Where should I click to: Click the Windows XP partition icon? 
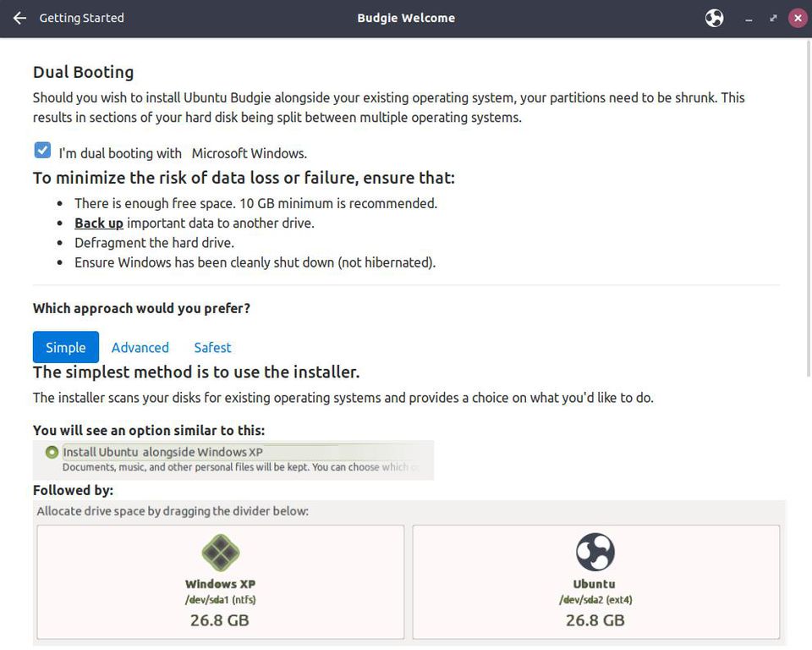click(x=221, y=553)
